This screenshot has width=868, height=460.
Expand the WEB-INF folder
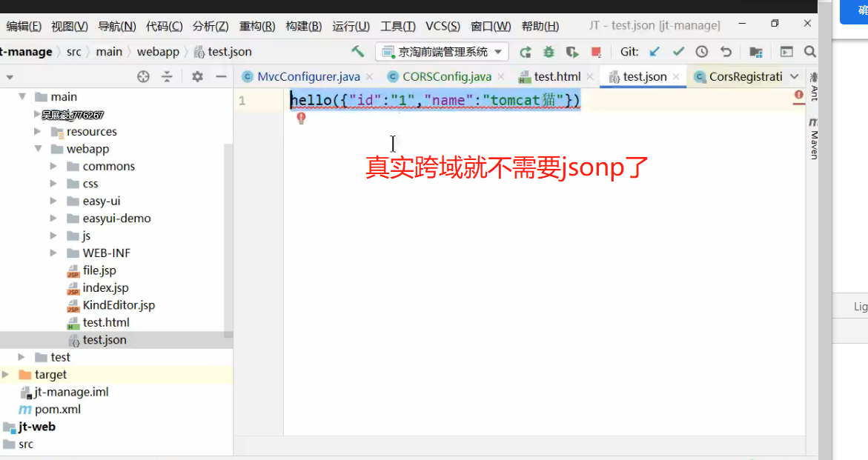53,253
